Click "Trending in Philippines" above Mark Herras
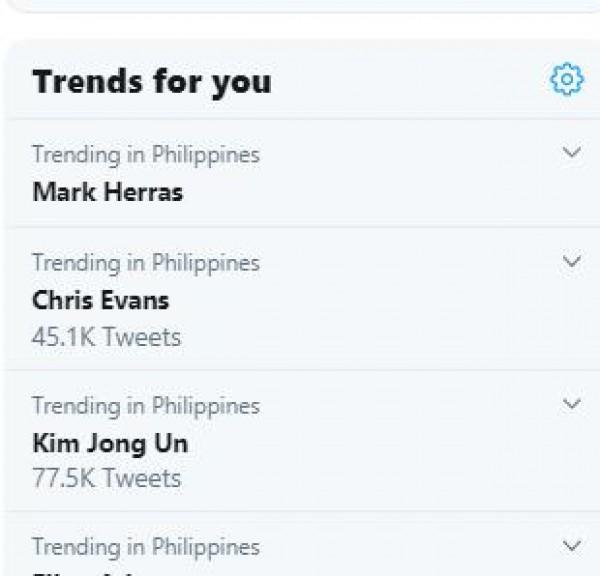 point(145,155)
